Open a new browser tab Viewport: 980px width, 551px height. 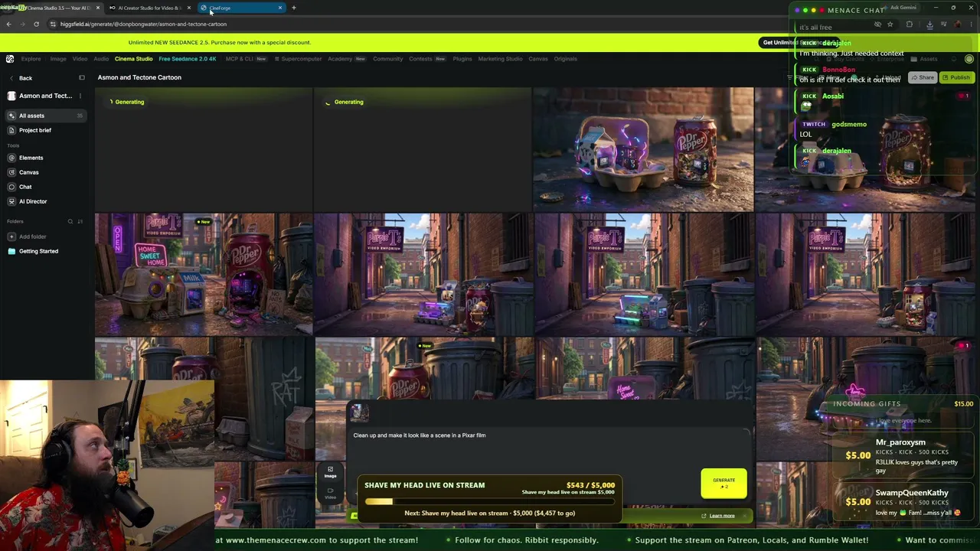[293, 8]
